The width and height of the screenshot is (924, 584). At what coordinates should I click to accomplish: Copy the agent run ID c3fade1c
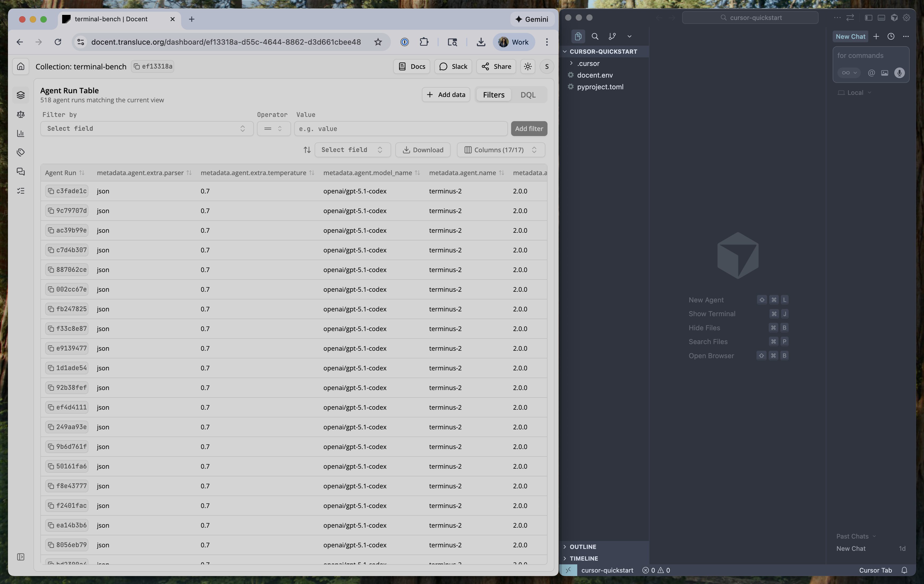pos(51,191)
